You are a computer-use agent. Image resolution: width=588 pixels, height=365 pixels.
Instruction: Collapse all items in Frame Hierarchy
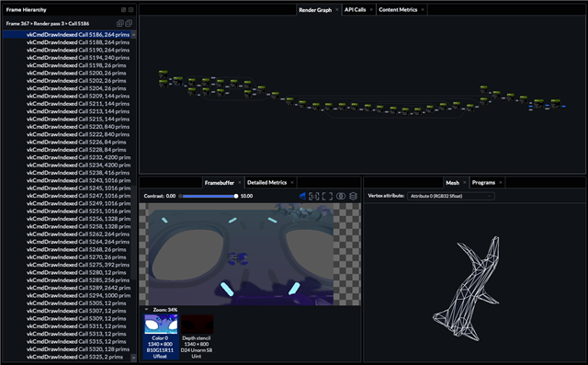[129, 23]
